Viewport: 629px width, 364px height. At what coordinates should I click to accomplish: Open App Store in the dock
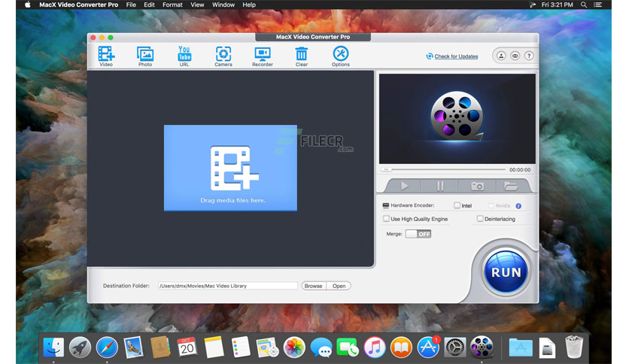pos(428,347)
